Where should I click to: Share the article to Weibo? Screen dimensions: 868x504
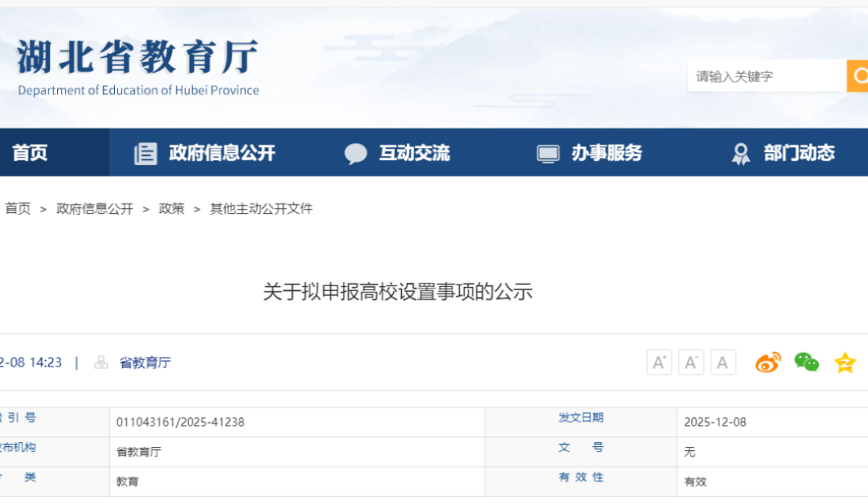(x=768, y=363)
